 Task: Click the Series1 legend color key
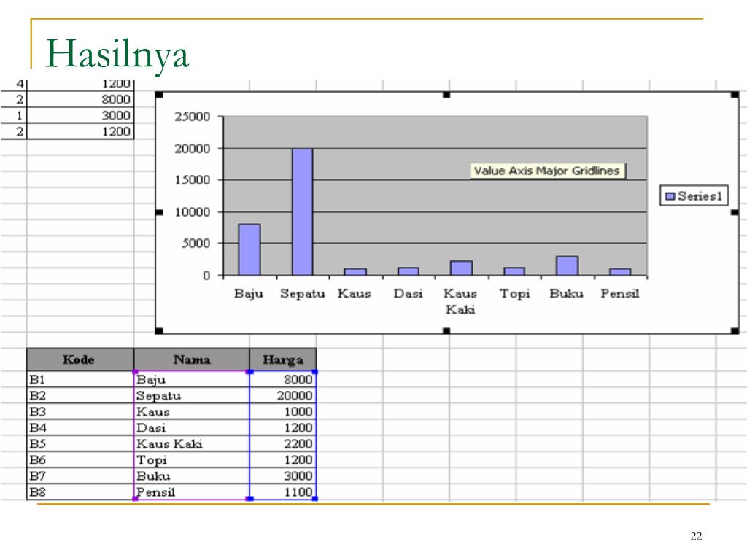tap(670, 196)
